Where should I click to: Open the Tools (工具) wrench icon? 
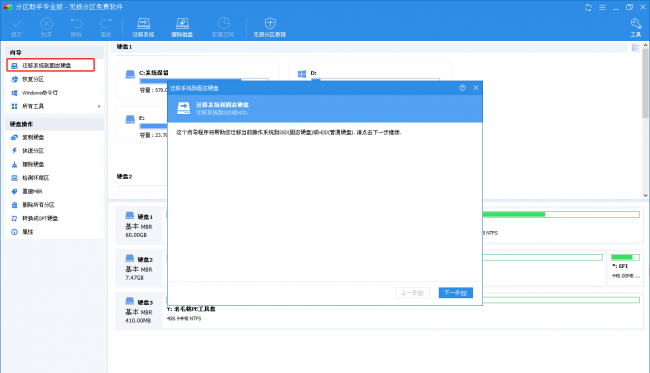(x=635, y=27)
